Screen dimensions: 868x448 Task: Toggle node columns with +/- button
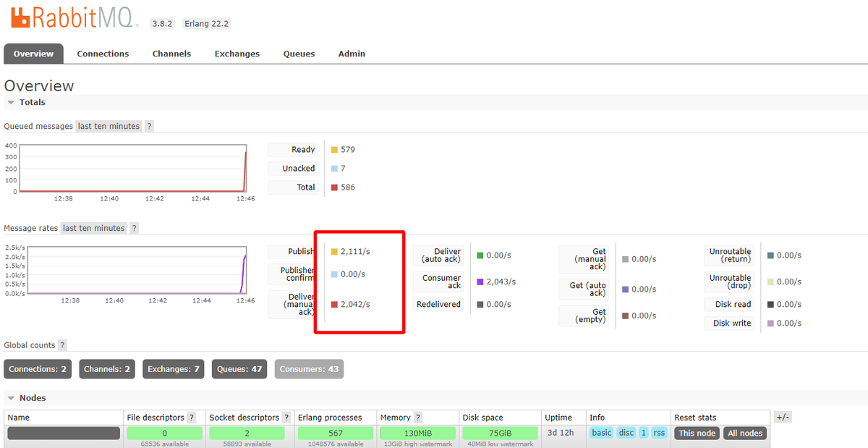pos(783,418)
